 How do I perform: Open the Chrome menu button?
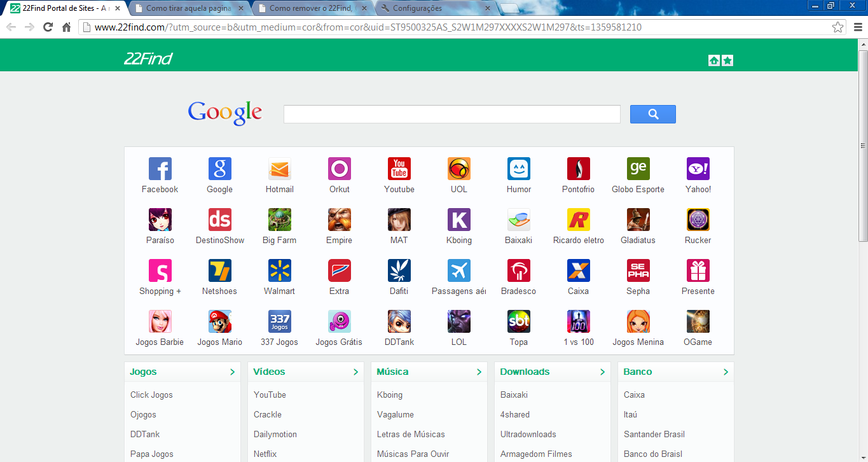click(x=858, y=27)
